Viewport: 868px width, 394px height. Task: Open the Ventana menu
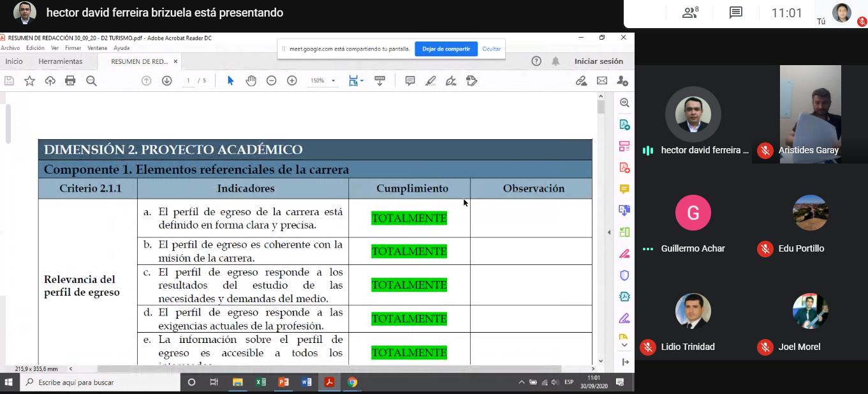(x=98, y=48)
